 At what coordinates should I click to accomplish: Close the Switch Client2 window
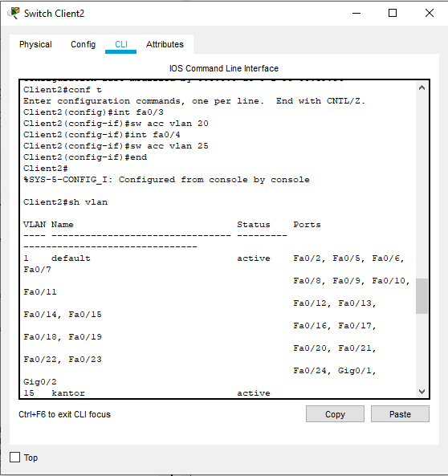point(430,13)
